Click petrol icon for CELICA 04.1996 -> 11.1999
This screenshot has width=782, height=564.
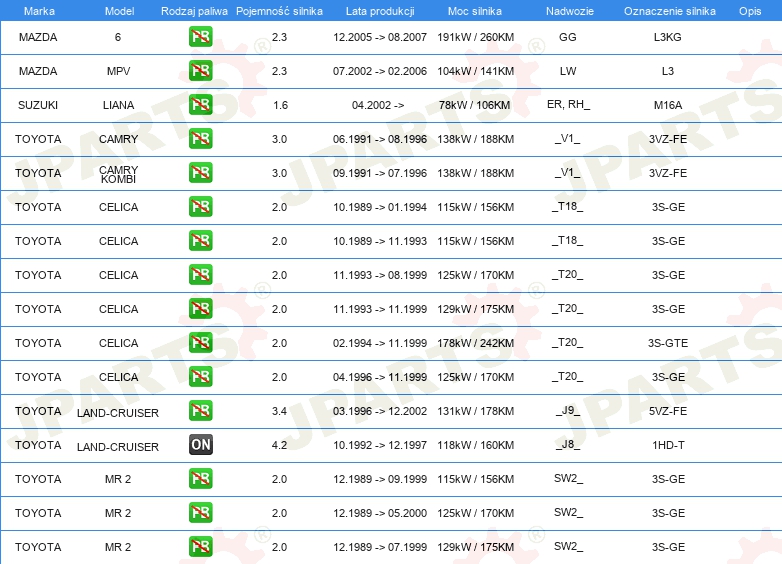pyautogui.click(x=200, y=376)
